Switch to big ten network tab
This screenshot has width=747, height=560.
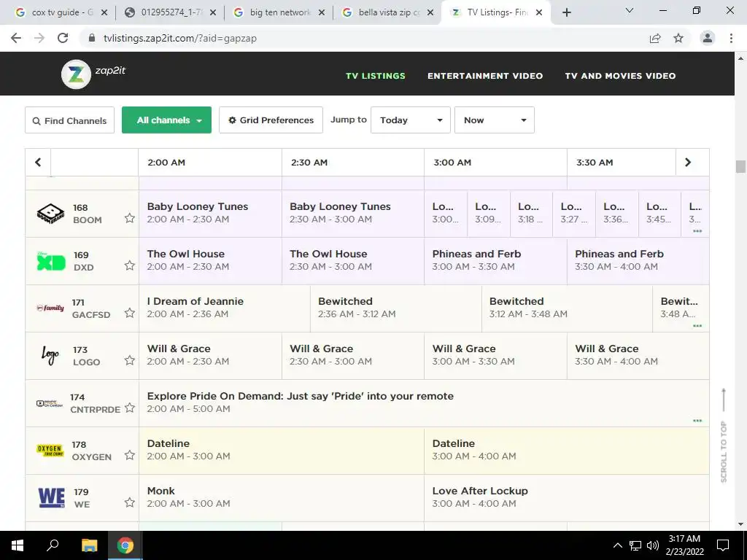pyautogui.click(x=280, y=12)
